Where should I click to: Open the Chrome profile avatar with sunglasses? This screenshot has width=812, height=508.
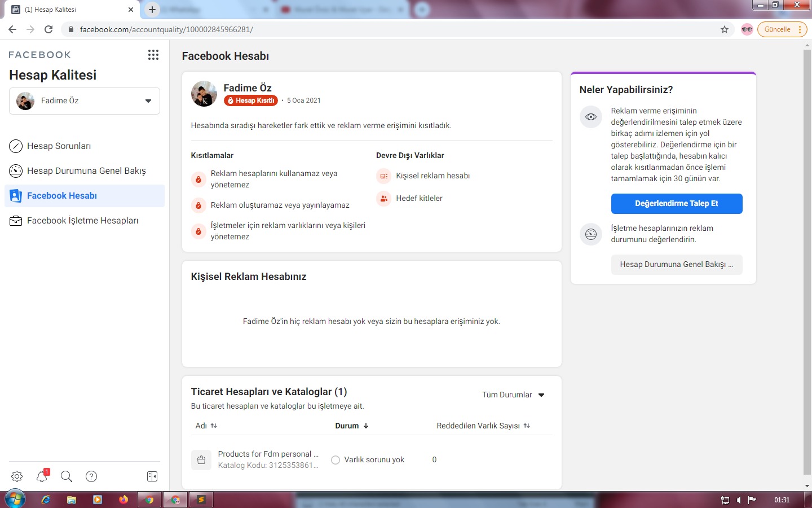coord(747,29)
